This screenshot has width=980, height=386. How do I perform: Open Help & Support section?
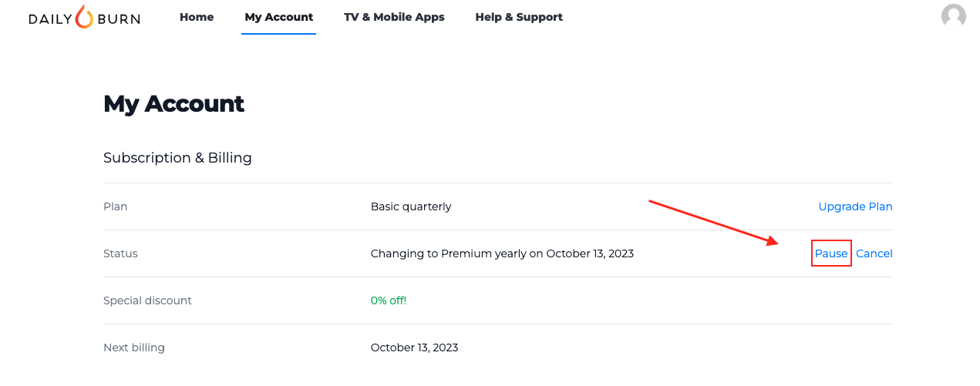(x=519, y=17)
